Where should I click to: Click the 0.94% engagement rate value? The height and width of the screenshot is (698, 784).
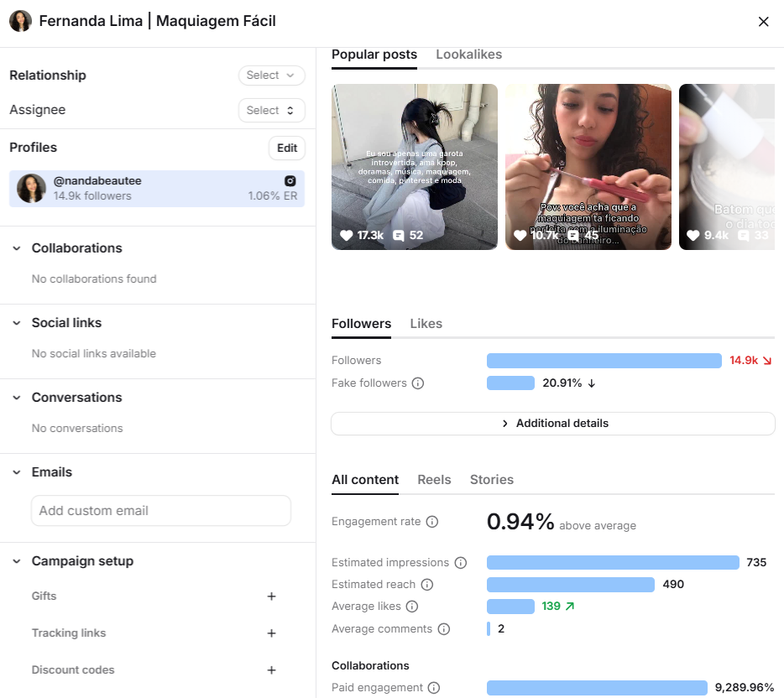click(520, 522)
